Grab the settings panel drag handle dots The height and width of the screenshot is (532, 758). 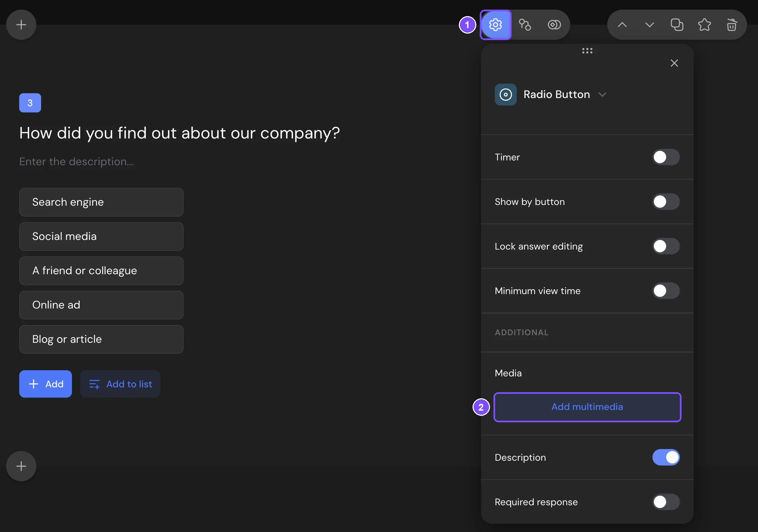pyautogui.click(x=587, y=51)
